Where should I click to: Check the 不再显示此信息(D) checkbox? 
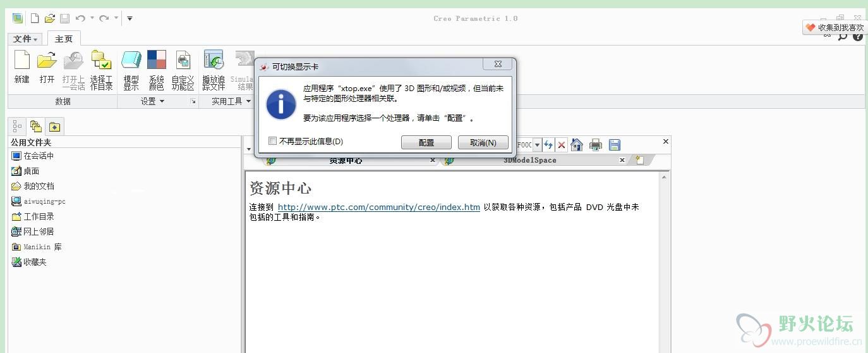coord(273,141)
